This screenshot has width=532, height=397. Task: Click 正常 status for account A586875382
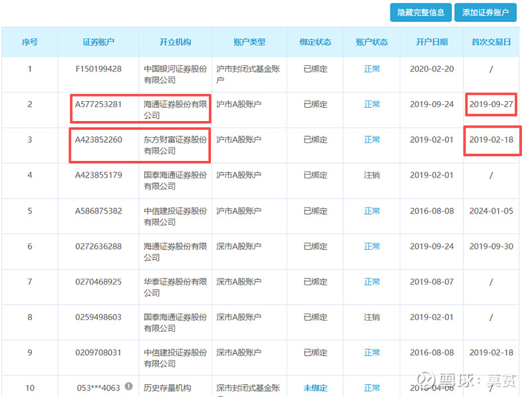(x=372, y=211)
